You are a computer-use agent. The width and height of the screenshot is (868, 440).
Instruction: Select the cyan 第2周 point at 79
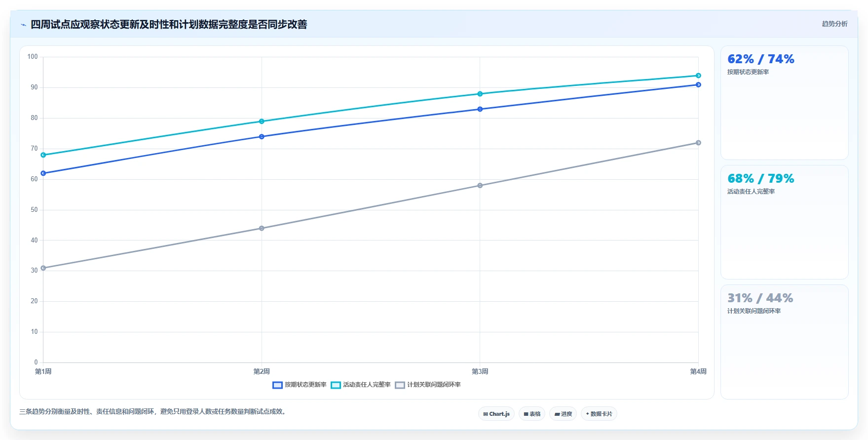point(262,121)
